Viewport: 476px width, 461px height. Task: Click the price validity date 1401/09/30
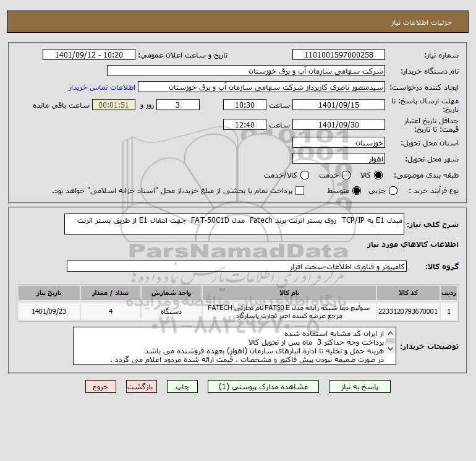pyautogui.click(x=339, y=124)
